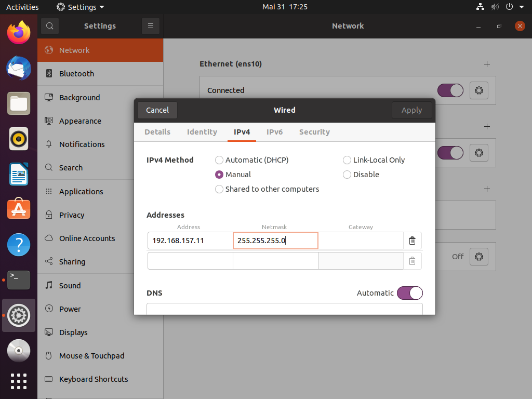This screenshot has height=399, width=532.
Task: Open the Identity tab in Wired dialog
Action: 202,132
